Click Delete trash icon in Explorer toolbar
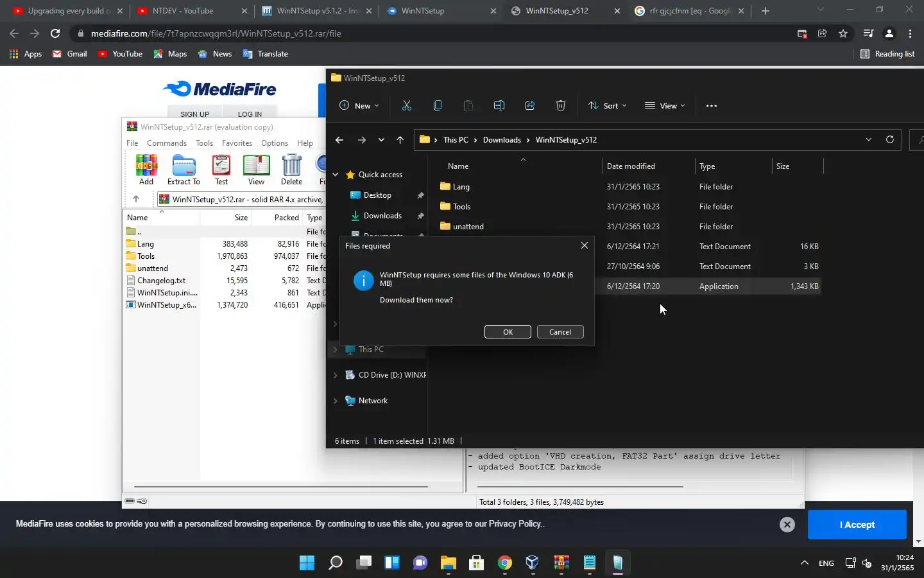The width and height of the screenshot is (924, 578). [x=560, y=105]
